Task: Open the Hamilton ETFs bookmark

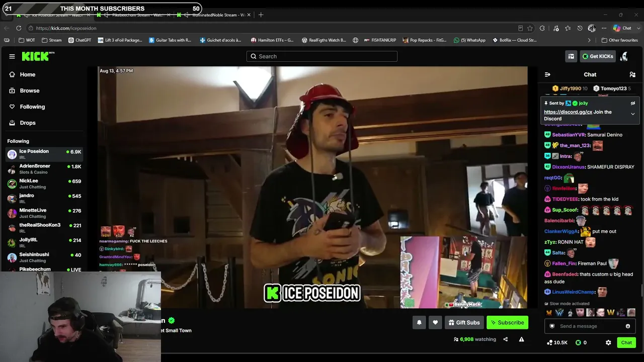Action: (272, 40)
